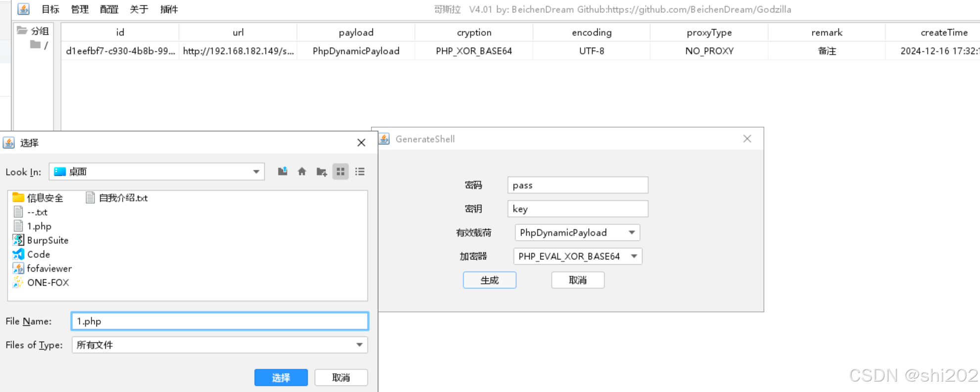The height and width of the screenshot is (392, 980).
Task: Click the 生成 button
Action: 490,280
